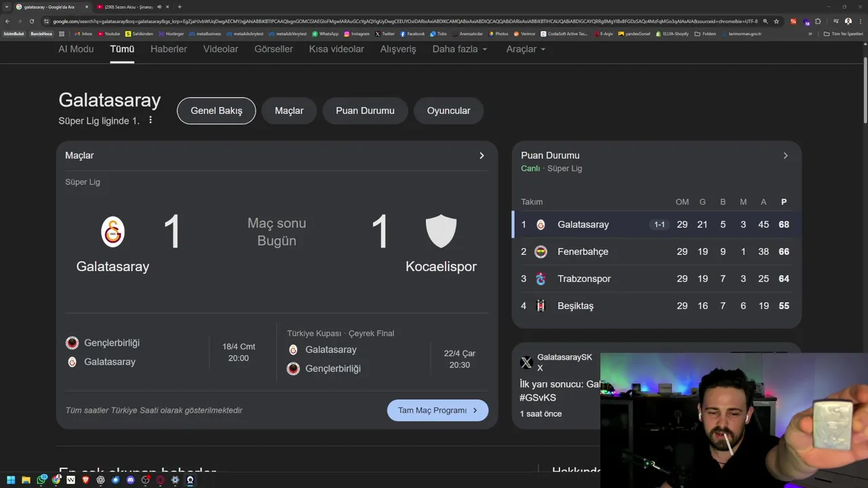Open the Hostinger bookmark
Viewport: 868px width, 488px height.
pos(171,33)
